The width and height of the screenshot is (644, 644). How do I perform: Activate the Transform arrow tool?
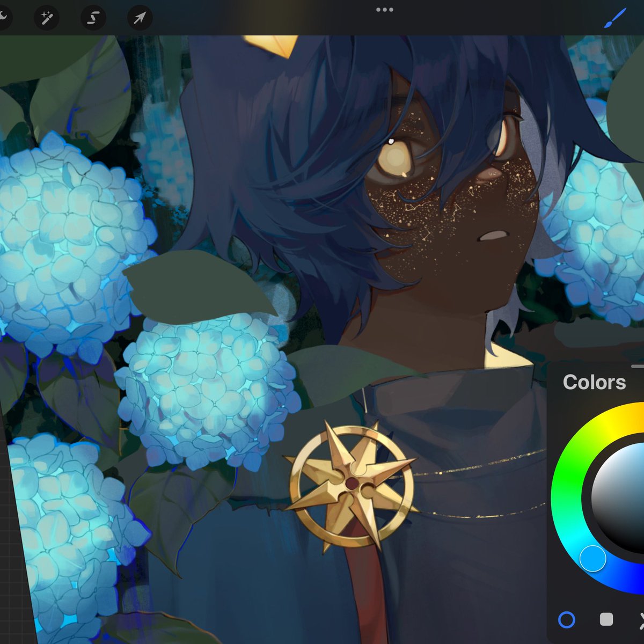(x=140, y=19)
